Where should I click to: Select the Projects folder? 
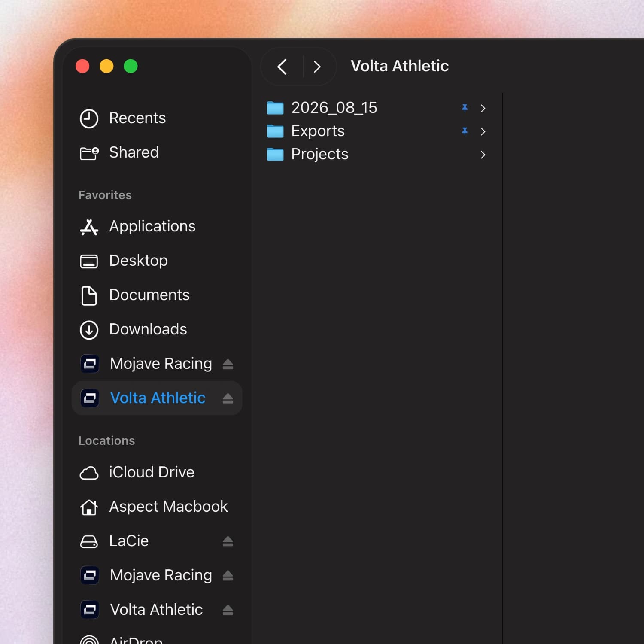(377, 154)
